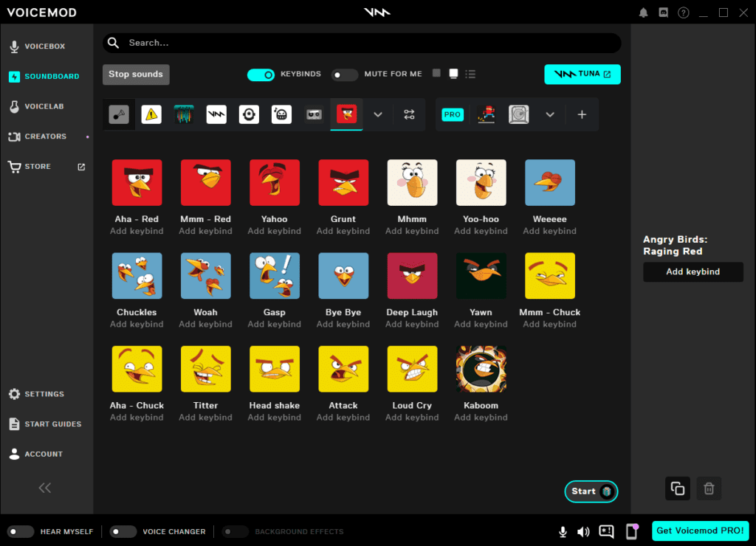Open the astronaut helmet soundboard category
Screen dimensions: 756x546
(x=249, y=114)
